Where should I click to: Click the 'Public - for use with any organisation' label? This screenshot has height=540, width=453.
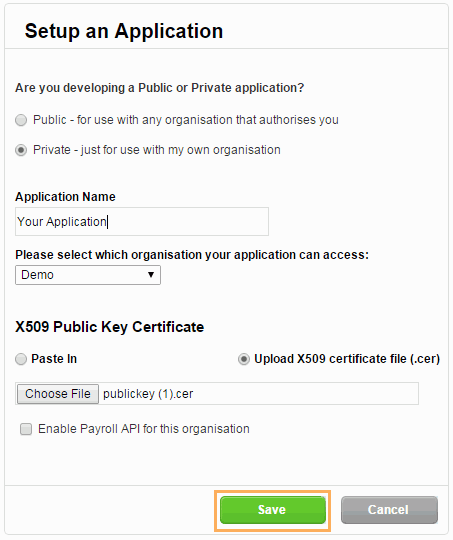(186, 120)
